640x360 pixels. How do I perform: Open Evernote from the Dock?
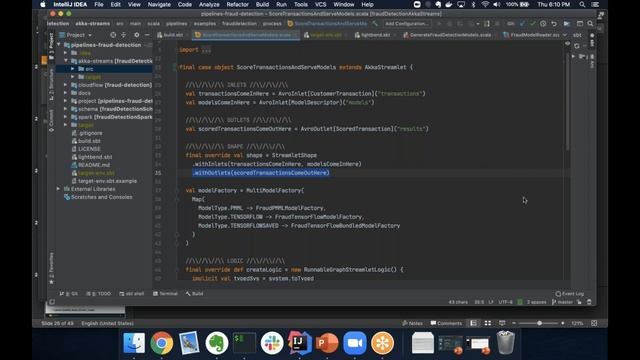pos(217,343)
